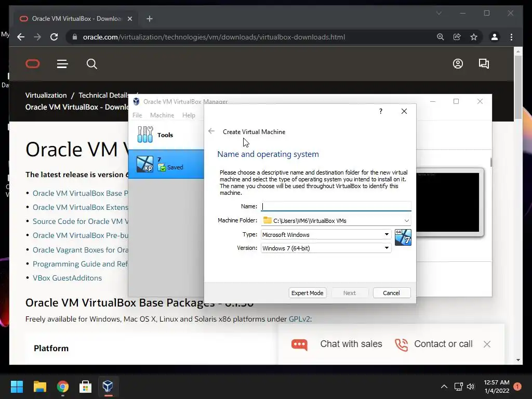Click the webpage vertical scrollbar thumb

coord(518,87)
